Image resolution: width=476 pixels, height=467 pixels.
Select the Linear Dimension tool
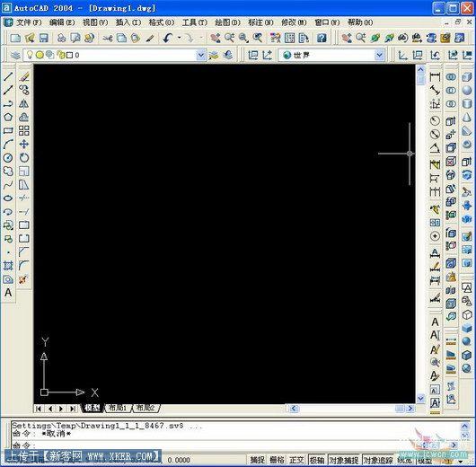point(435,76)
